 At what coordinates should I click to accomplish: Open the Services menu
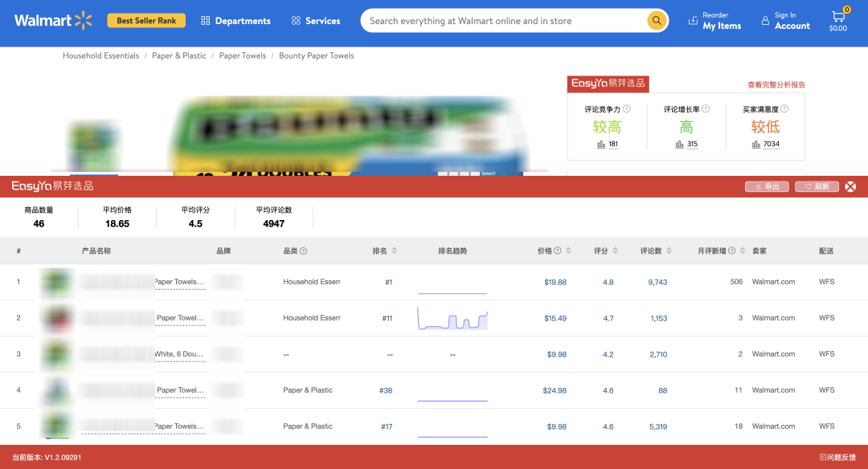pos(316,20)
